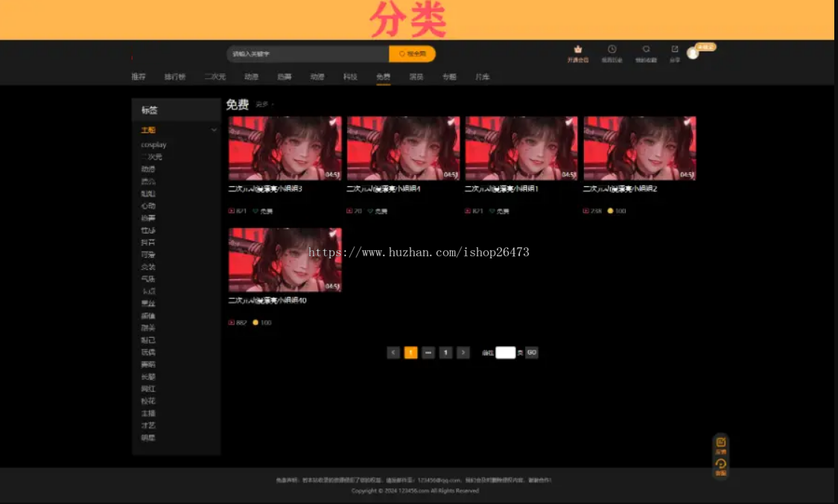Select the cosplay tag in sidebar

click(x=153, y=144)
